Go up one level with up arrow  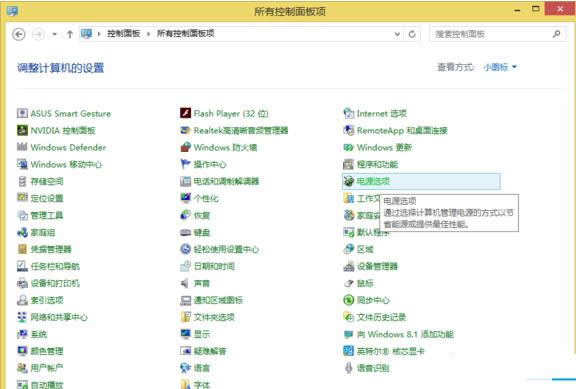[x=70, y=34]
